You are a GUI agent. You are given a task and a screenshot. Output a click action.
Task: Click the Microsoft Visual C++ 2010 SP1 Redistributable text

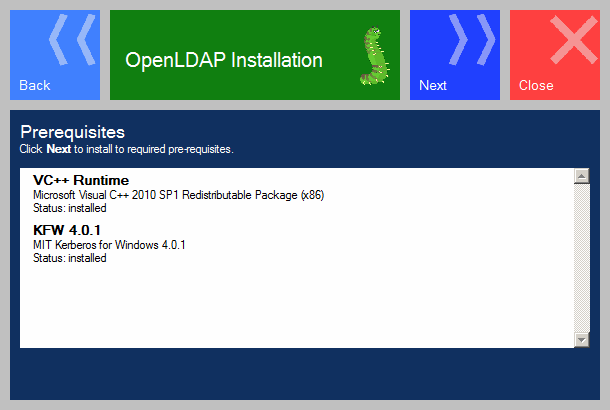179,195
